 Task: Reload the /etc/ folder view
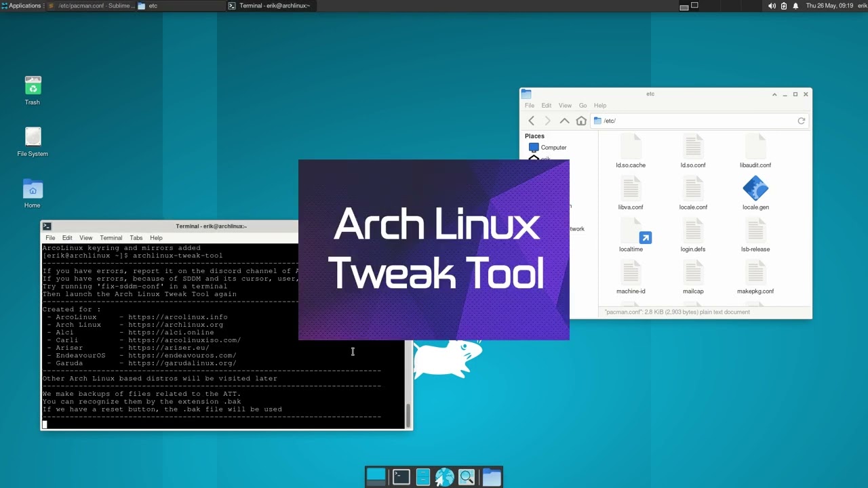[801, 121]
